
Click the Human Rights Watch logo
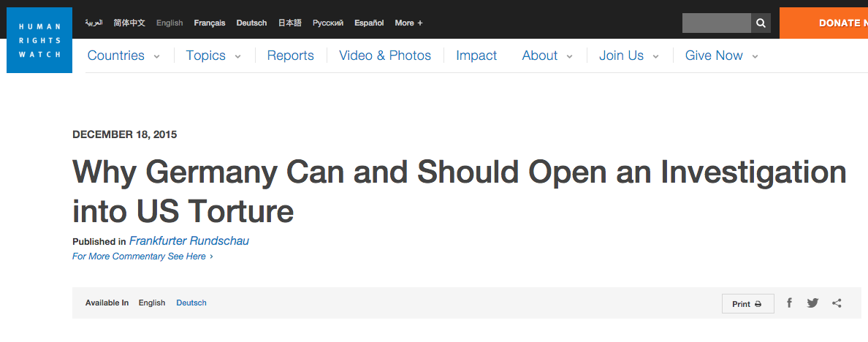pos(39,40)
